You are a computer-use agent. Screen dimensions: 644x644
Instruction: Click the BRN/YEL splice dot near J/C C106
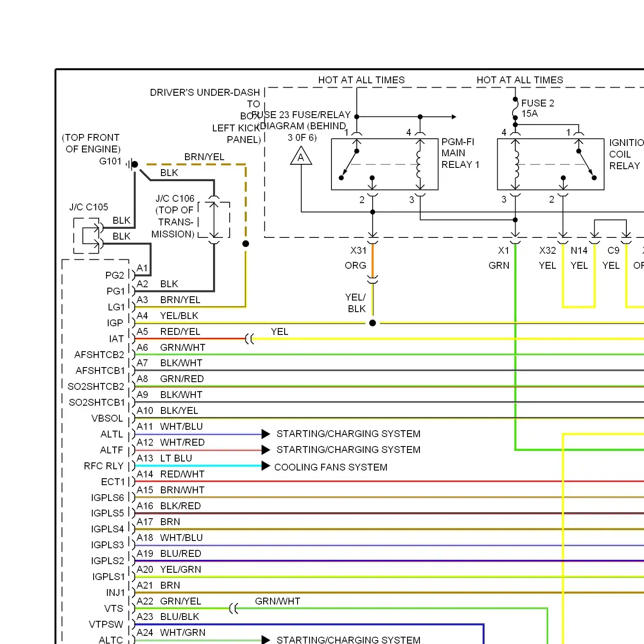pyautogui.click(x=246, y=243)
